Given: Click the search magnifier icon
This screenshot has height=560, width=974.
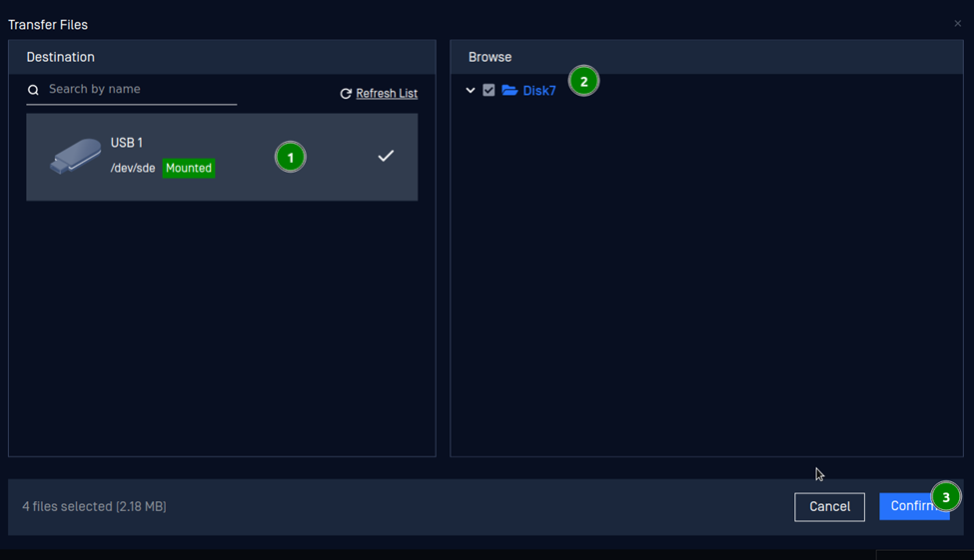Looking at the screenshot, I should coord(34,90).
